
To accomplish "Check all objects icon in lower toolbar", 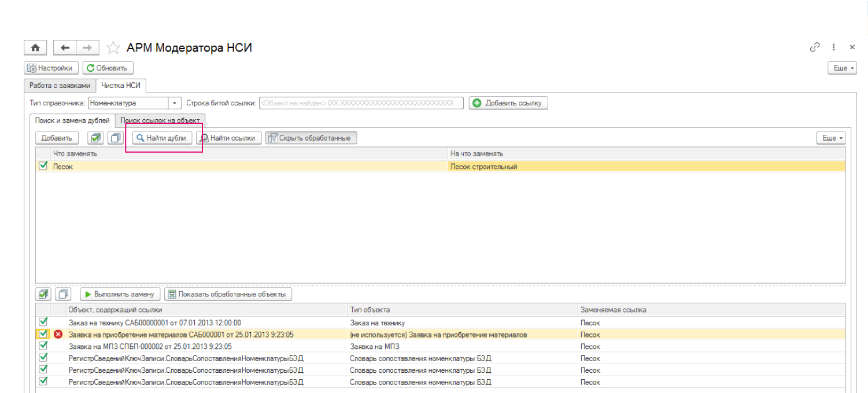I will click(x=44, y=294).
